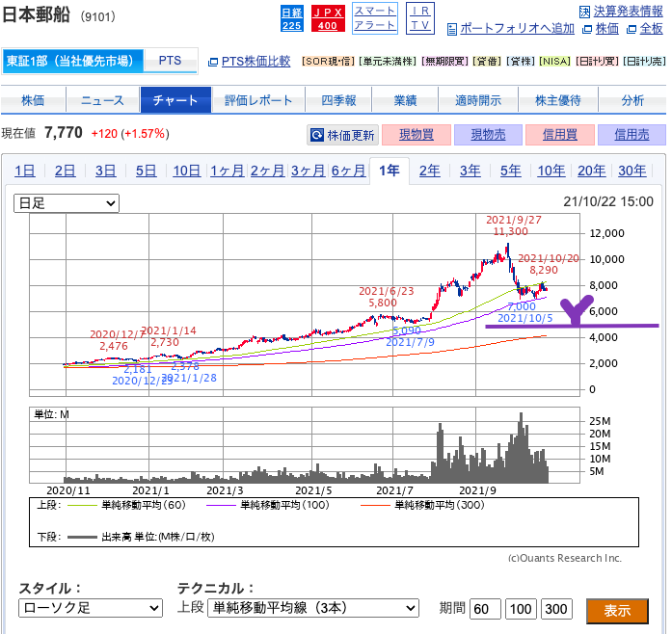This screenshot has width=672, height=634.
Task: Select 2年 chart period
Action: click(x=429, y=171)
